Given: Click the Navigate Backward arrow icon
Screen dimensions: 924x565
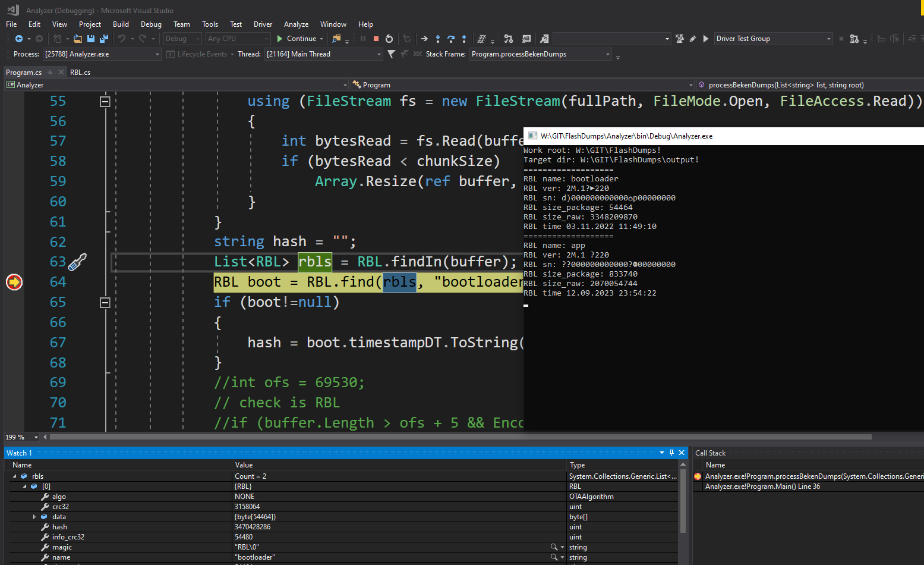Looking at the screenshot, I should coord(19,39).
